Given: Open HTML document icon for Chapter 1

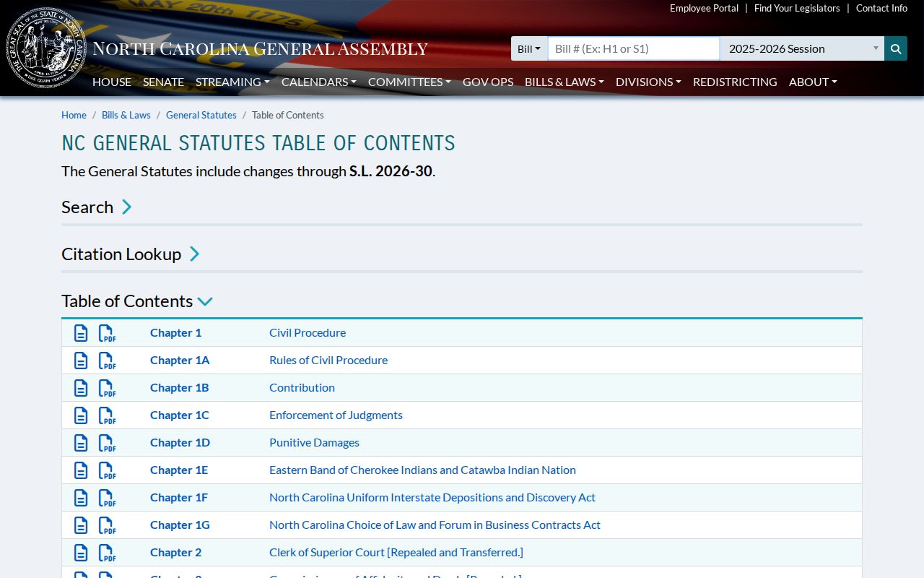Looking at the screenshot, I should point(82,333).
